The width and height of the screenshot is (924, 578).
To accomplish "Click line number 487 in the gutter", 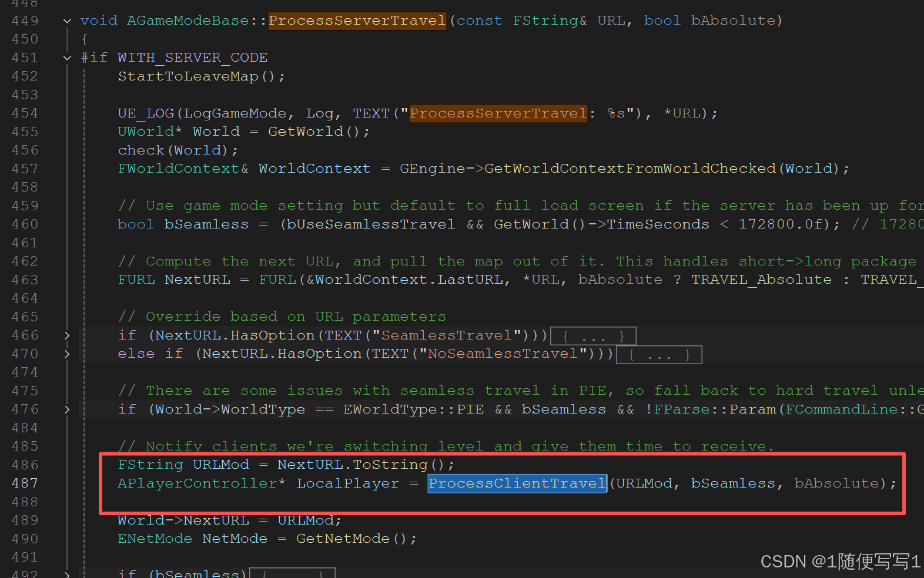I will 25,483.
